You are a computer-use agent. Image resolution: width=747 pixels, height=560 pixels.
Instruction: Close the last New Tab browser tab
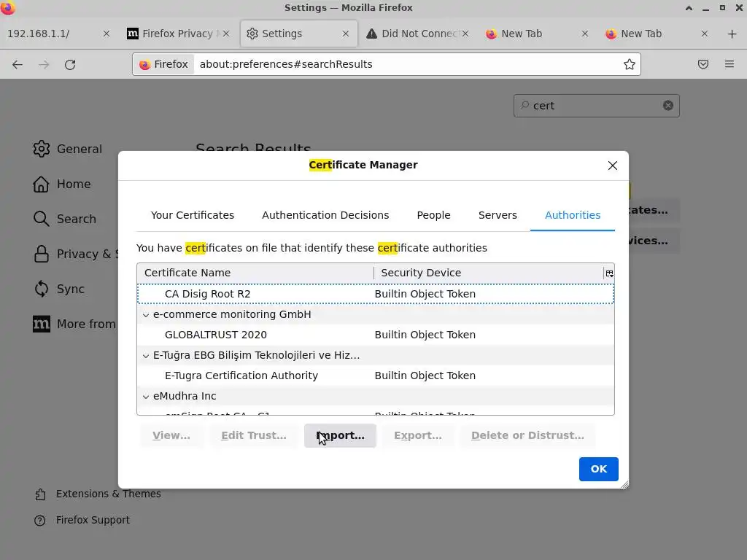[x=704, y=34]
